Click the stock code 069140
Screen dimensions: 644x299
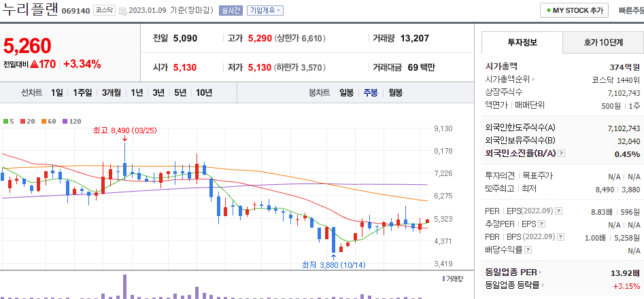[75, 11]
